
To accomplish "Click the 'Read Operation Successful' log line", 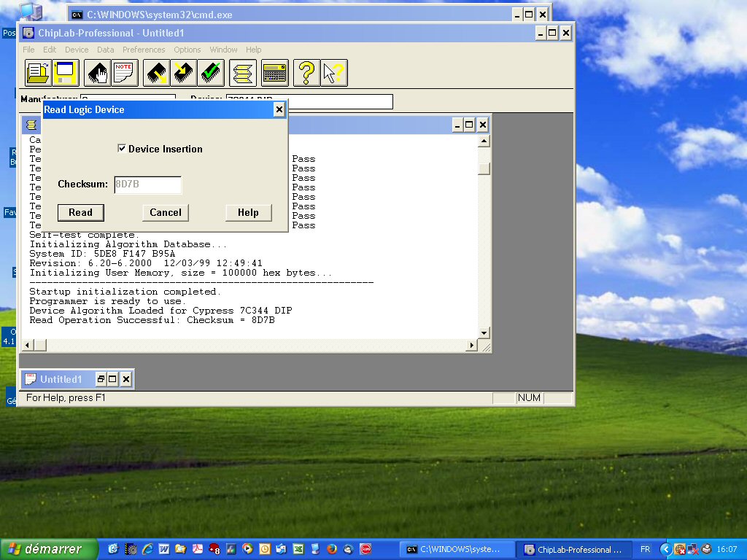I will (x=152, y=320).
